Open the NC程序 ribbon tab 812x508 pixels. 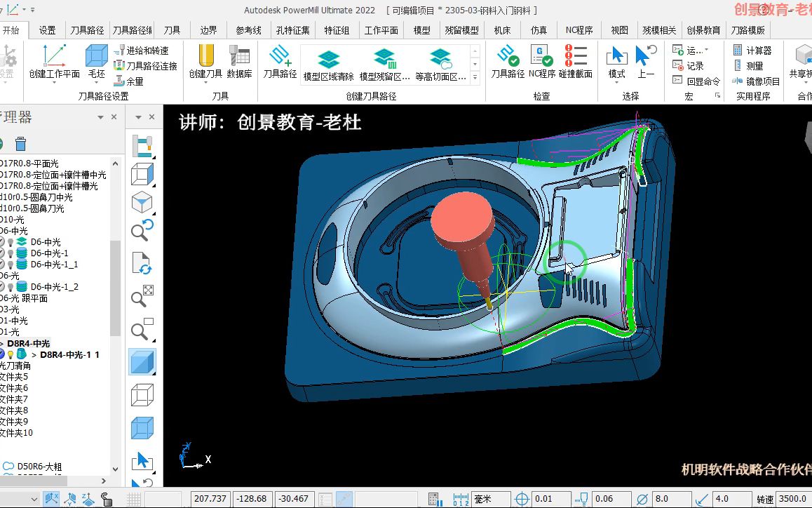click(x=579, y=31)
